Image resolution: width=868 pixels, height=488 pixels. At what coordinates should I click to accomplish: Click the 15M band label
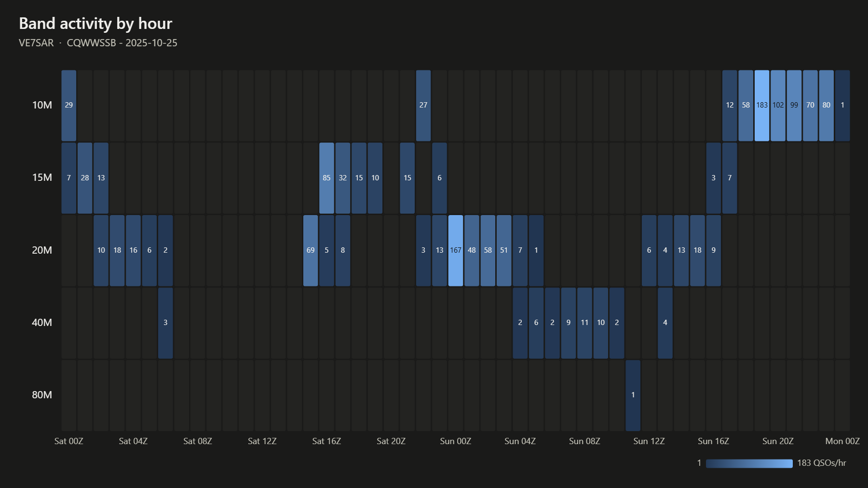pyautogui.click(x=42, y=177)
